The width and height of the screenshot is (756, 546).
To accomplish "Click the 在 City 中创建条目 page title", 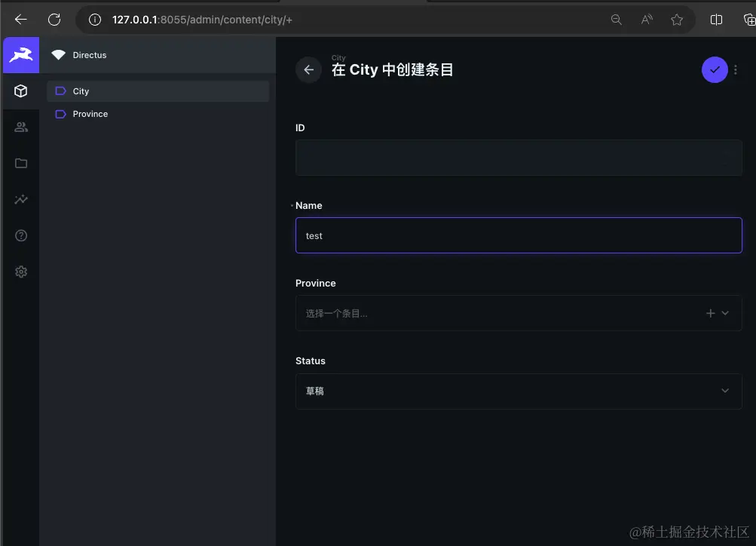I will 392,70.
